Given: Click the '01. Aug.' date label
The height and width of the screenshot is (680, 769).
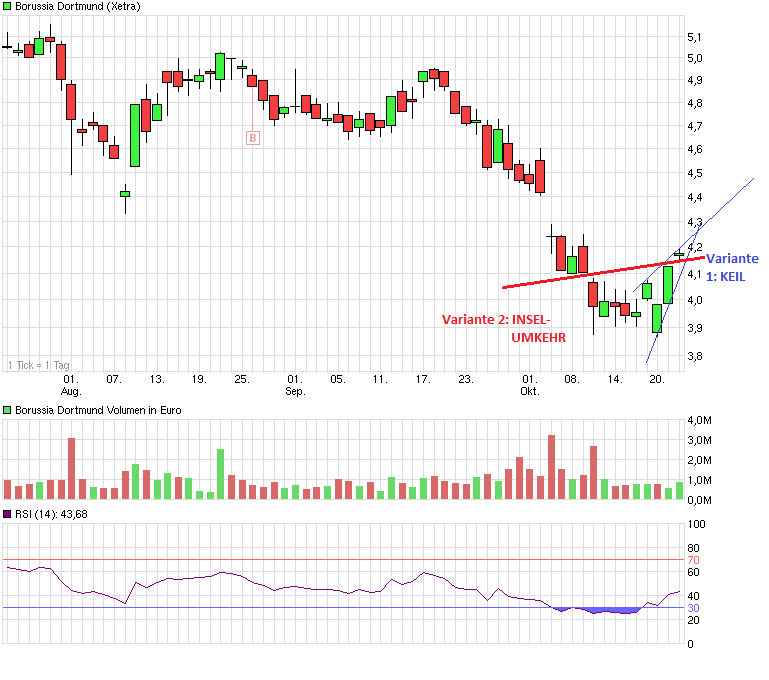Looking at the screenshot, I should point(71,385).
